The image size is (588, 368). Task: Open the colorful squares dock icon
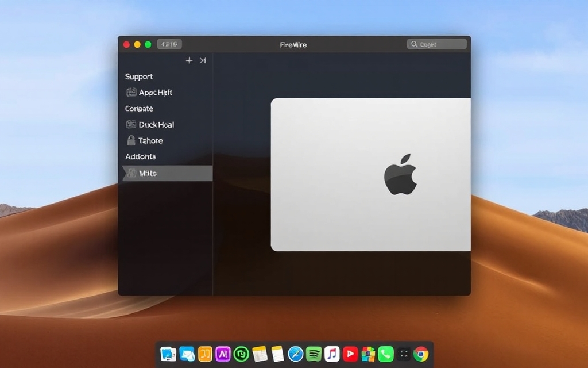coord(368,354)
